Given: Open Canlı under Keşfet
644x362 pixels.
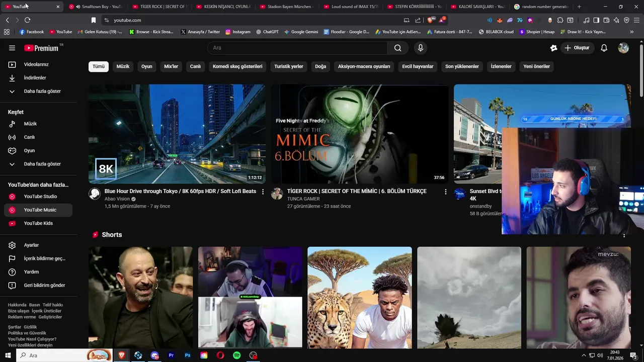Looking at the screenshot, I should coord(38,137).
